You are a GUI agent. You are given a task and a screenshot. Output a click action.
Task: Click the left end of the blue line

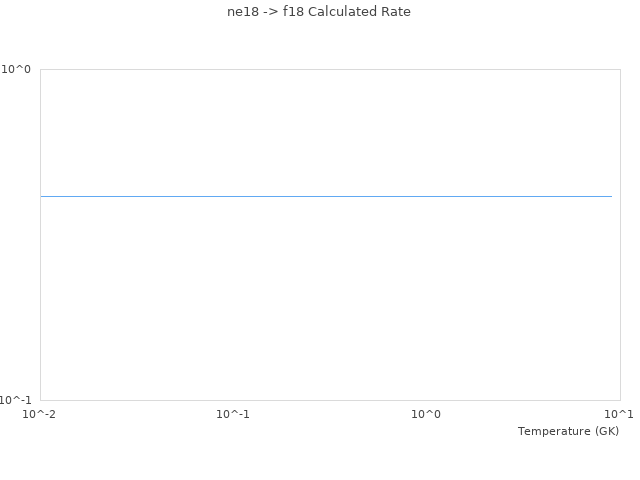[42, 196]
